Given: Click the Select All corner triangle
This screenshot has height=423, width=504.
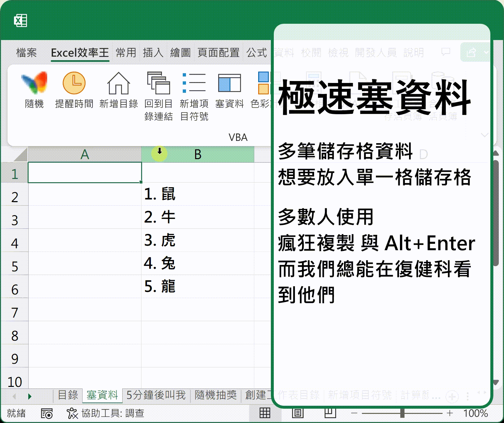Looking at the screenshot, I should point(20,155).
